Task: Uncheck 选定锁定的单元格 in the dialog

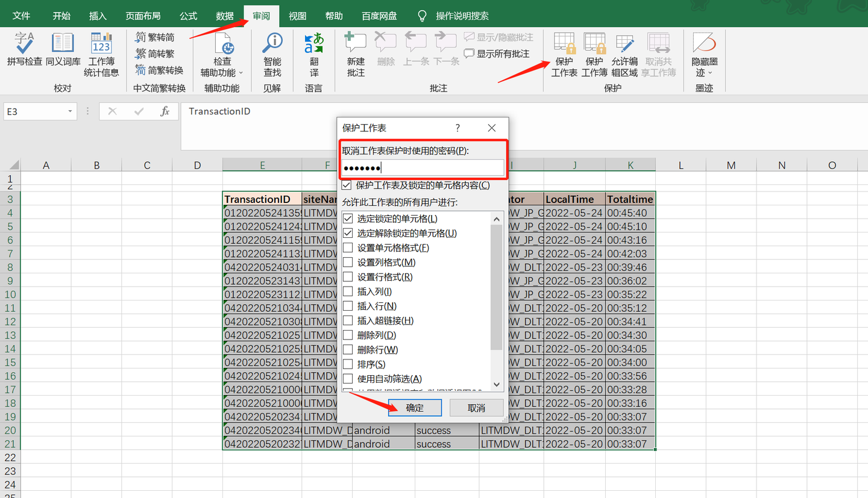Action: pyautogui.click(x=348, y=218)
